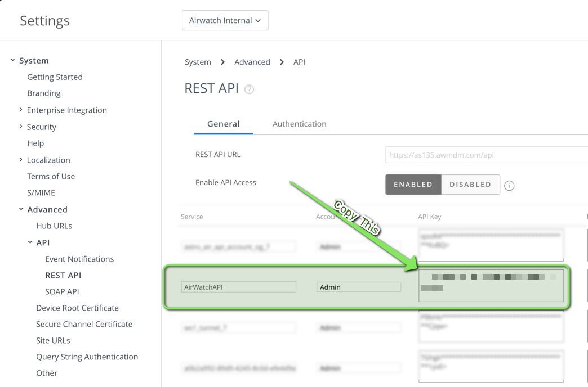Click Advanced in the breadcrumb trail
The image size is (588, 387).
tap(252, 62)
